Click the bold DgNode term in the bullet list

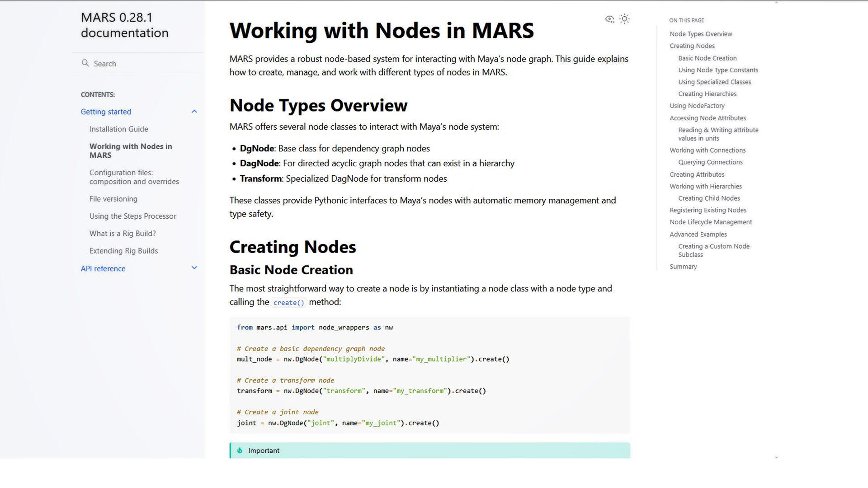coord(257,149)
